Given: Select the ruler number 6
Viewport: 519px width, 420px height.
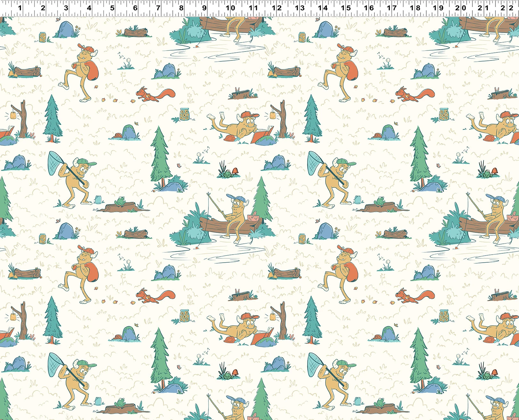Looking at the screenshot, I should [135, 8].
